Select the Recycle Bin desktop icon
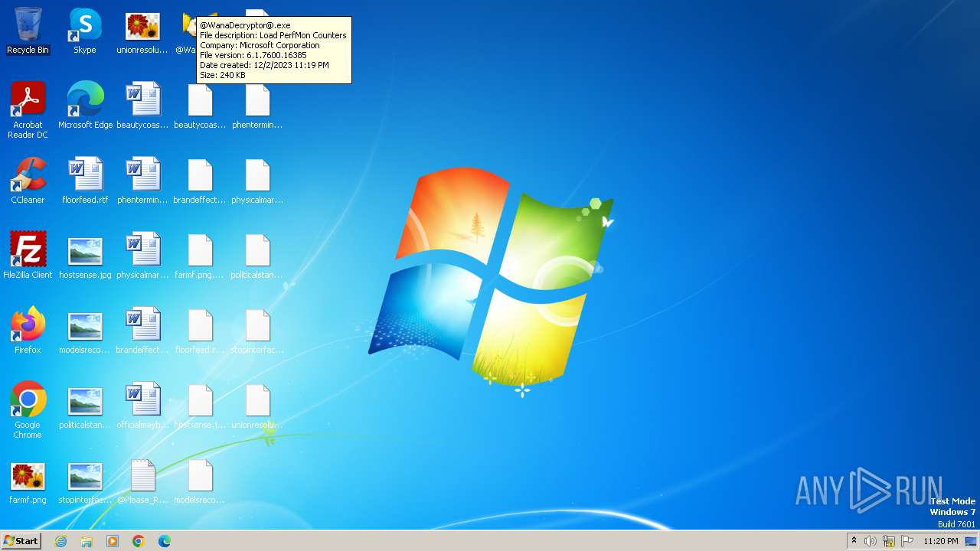Viewport: 980px width, 551px height. (28, 31)
